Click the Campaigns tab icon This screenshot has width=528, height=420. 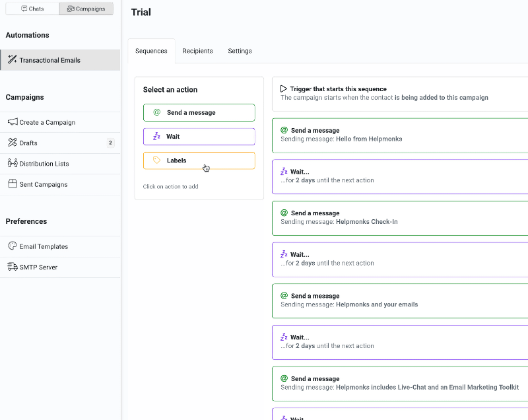(71, 9)
